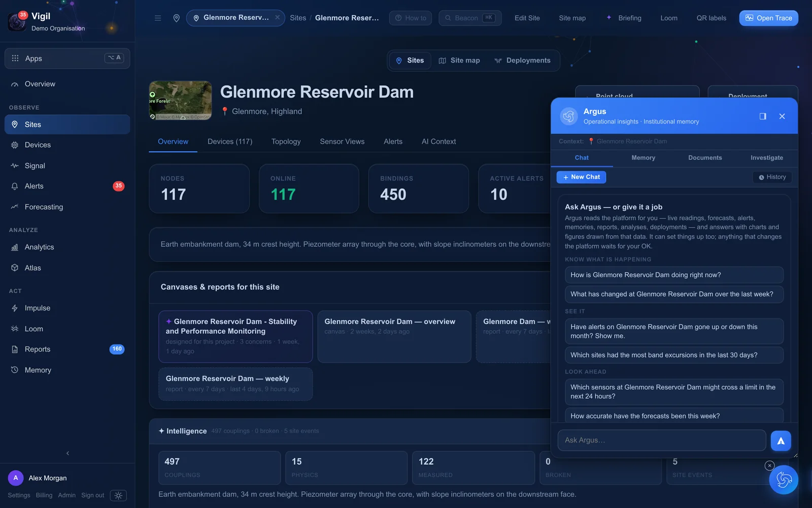Collapse the left sidebar with the chevron

(67, 453)
